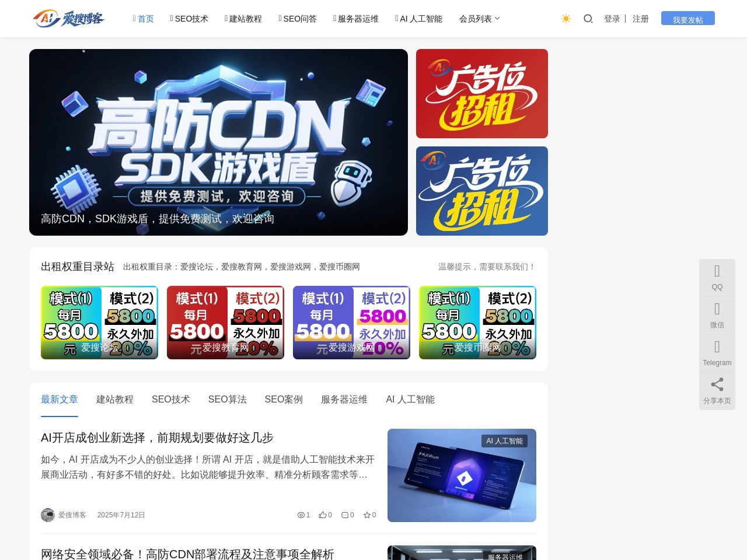Viewport: 747px width, 560px height.
Task: Click the thumbs-up like icon on first article
Action: [x=323, y=515]
